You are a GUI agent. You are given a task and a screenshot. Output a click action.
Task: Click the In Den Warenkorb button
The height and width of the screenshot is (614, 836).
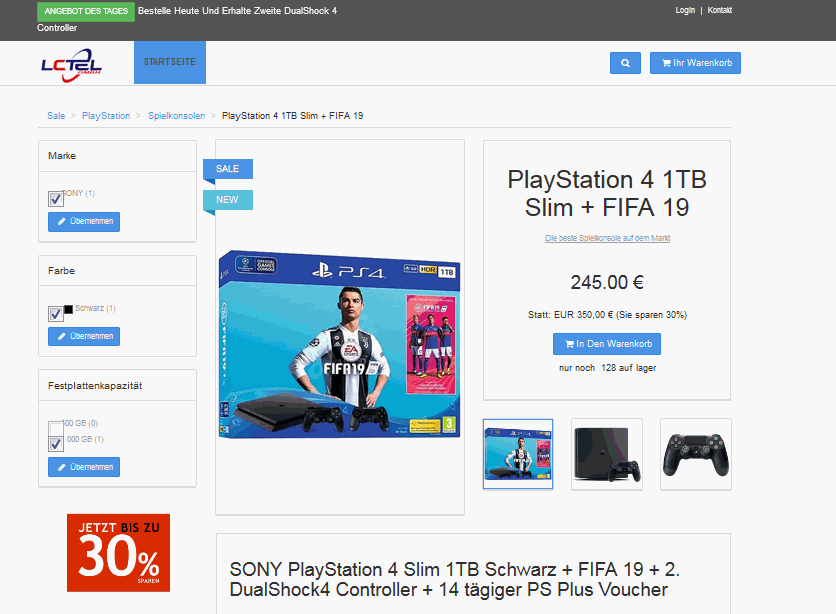[607, 344]
